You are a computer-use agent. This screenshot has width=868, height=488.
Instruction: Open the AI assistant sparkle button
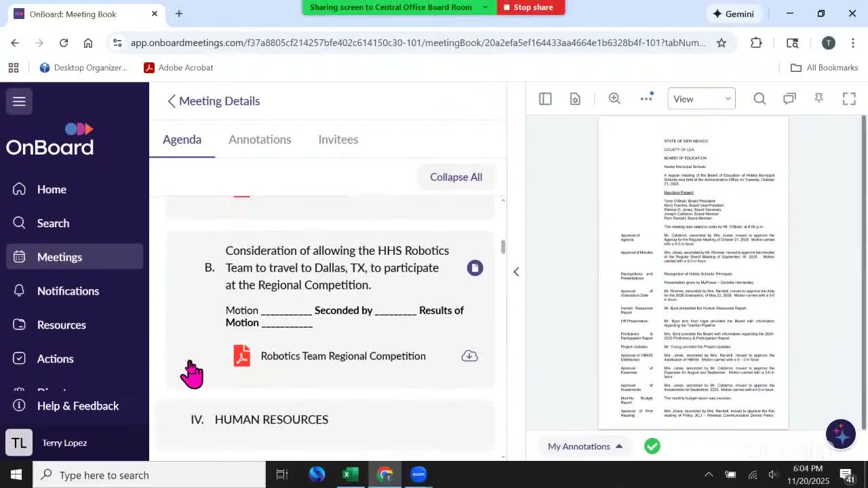pyautogui.click(x=840, y=434)
